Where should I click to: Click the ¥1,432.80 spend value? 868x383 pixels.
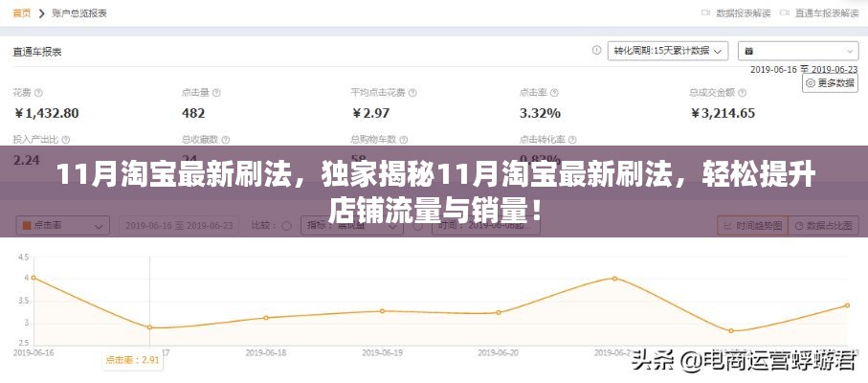[46, 113]
